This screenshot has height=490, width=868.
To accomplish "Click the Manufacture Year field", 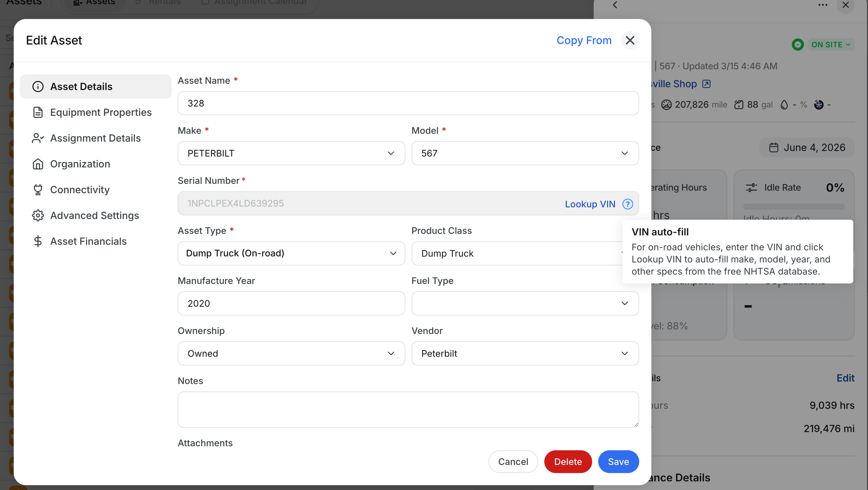I will 291,303.
